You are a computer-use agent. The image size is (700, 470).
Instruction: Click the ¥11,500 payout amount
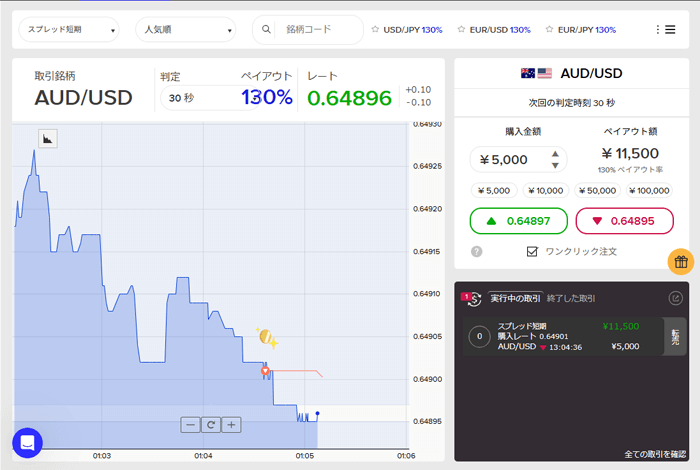pyautogui.click(x=630, y=154)
